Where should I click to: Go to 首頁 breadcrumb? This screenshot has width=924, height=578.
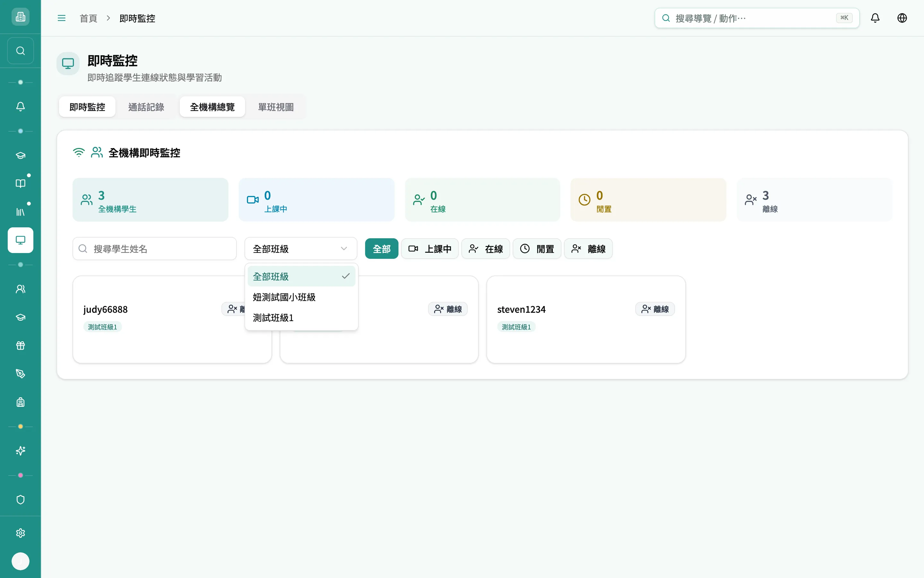(88, 18)
